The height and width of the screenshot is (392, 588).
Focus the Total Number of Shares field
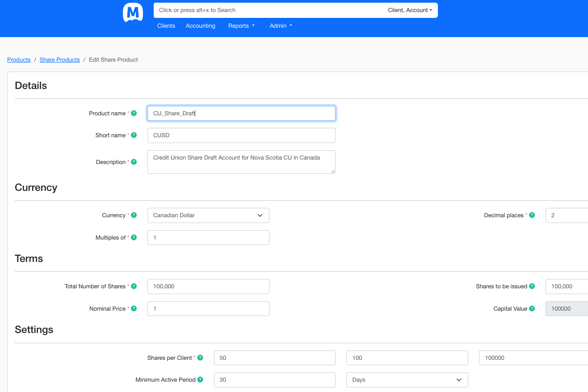pyautogui.click(x=208, y=287)
